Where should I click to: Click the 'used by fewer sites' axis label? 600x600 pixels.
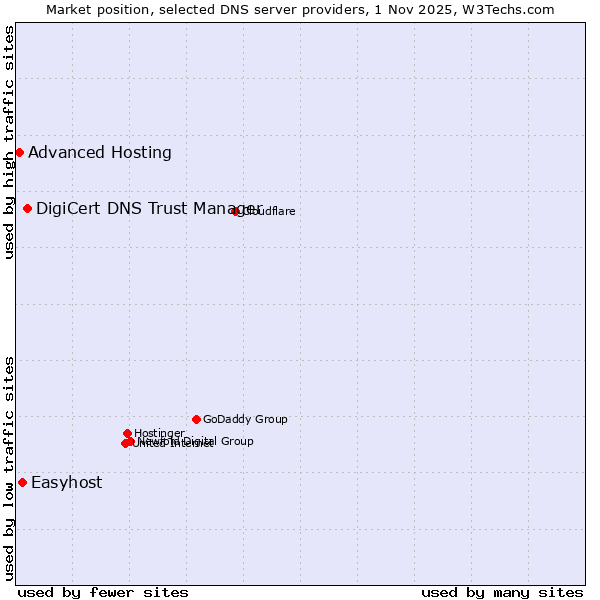(x=103, y=592)
